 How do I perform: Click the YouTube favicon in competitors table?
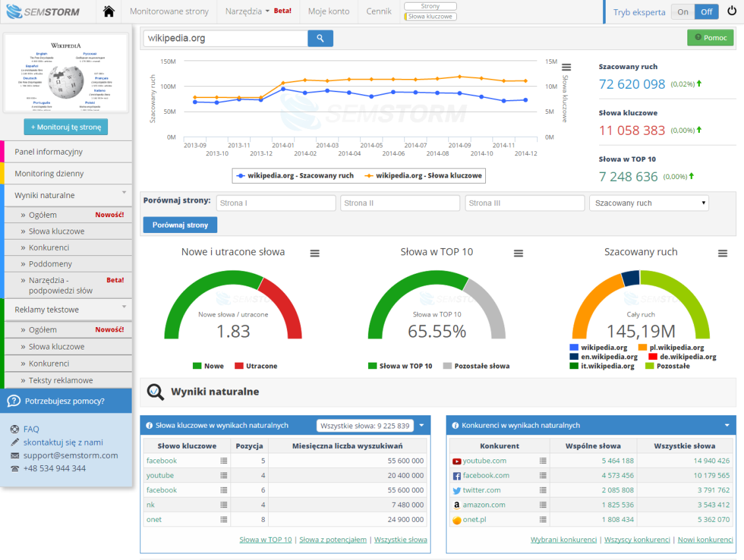click(x=456, y=461)
